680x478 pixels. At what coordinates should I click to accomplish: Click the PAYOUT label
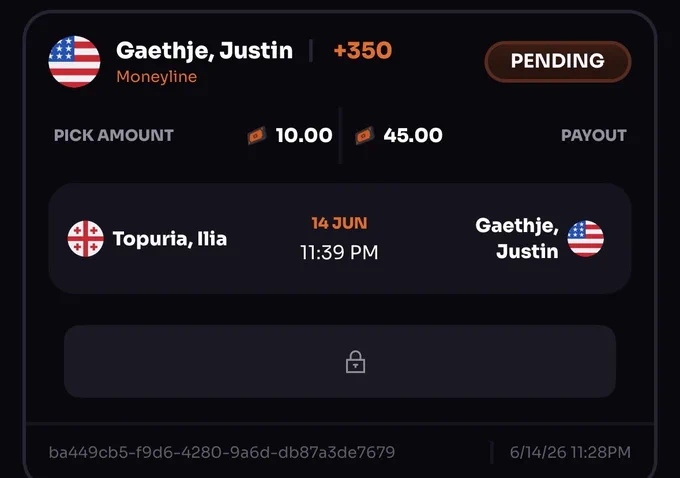coord(594,135)
